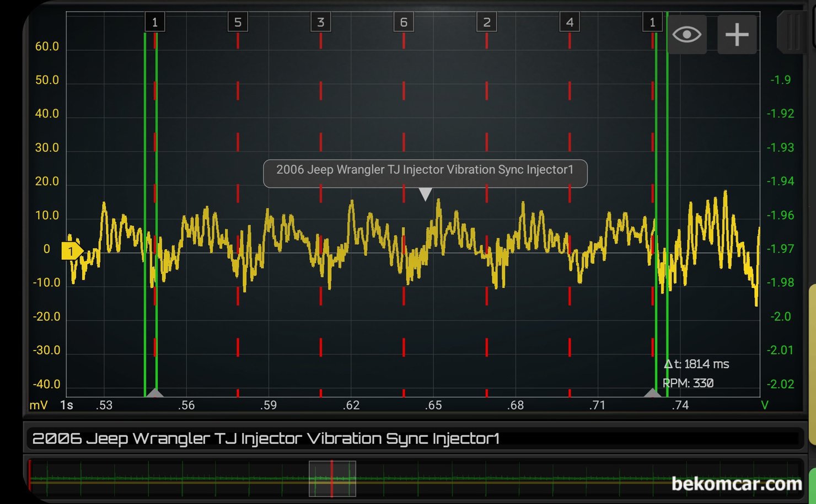This screenshot has width=816, height=504.
Task: Select cylinder marker 6 at top
Action: pyautogui.click(x=404, y=23)
